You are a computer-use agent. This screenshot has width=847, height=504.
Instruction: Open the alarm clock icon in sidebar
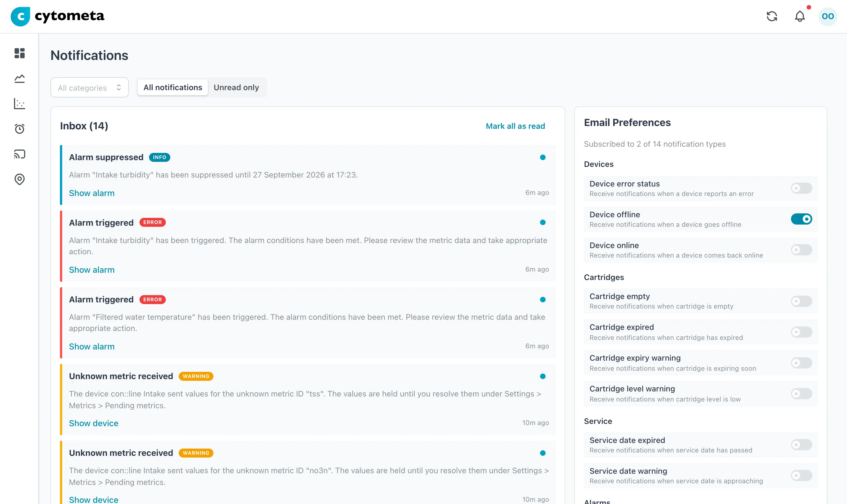click(19, 129)
